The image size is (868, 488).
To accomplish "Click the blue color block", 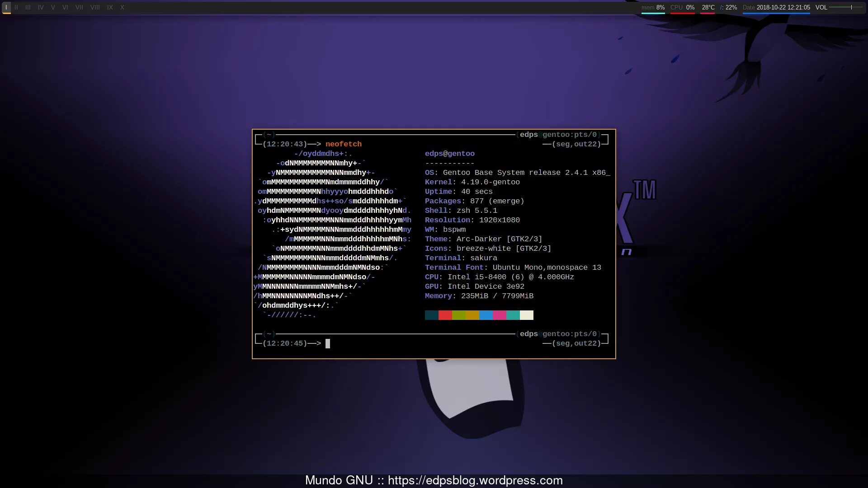I will [x=486, y=315].
